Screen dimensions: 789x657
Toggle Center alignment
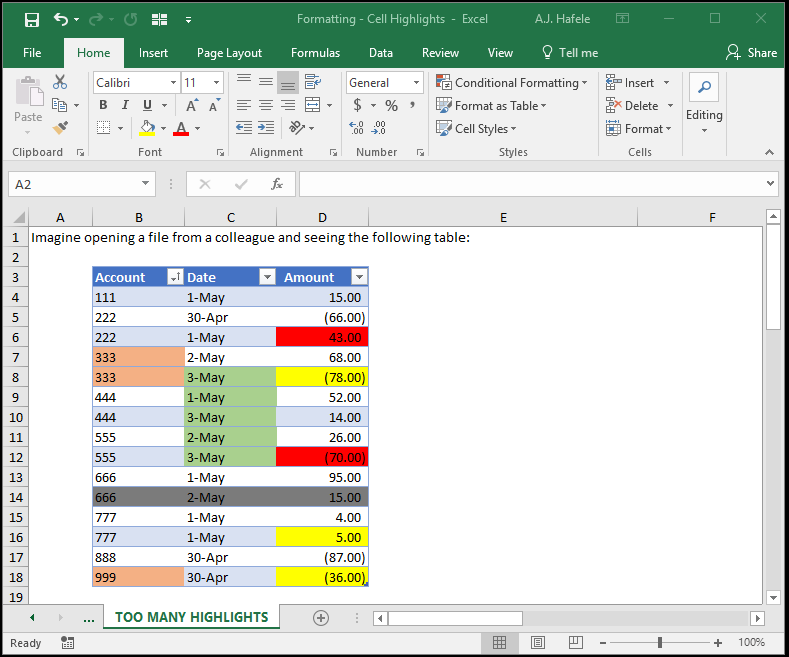click(266, 105)
